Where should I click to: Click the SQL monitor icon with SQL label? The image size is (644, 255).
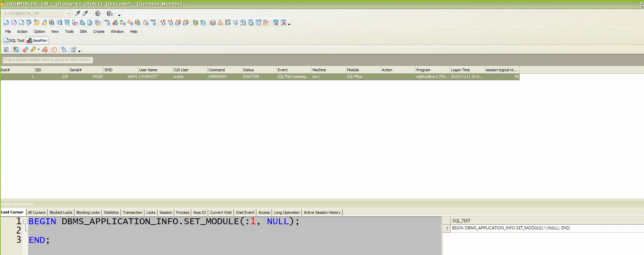[107, 22]
